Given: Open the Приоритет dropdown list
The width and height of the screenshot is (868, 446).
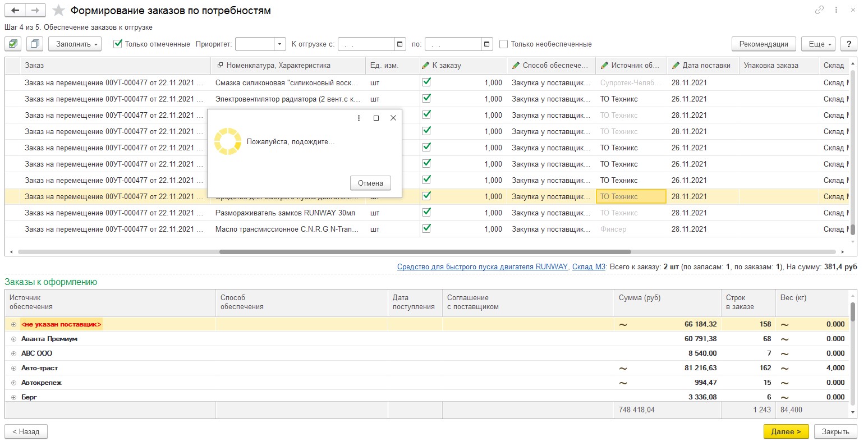Looking at the screenshot, I should click(x=280, y=44).
